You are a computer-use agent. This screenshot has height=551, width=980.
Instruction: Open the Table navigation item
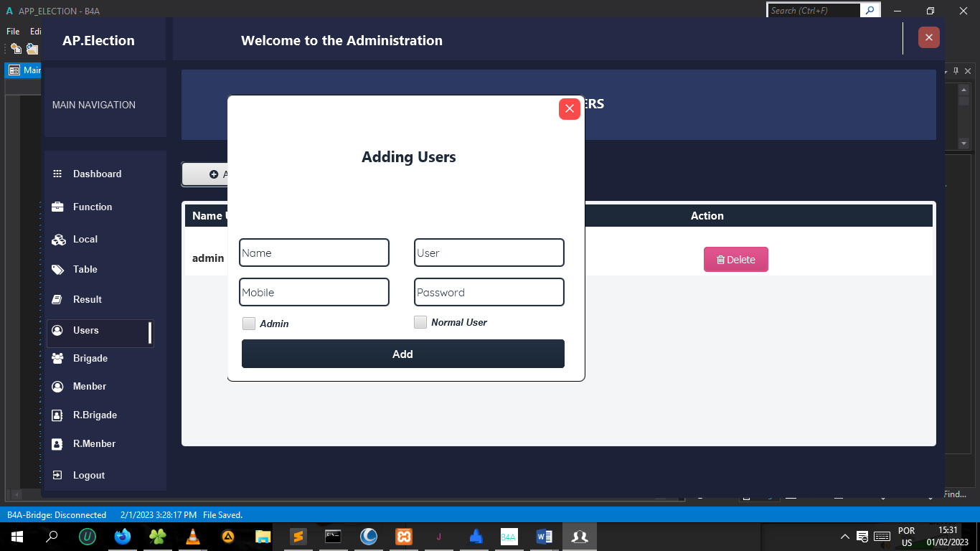point(85,269)
